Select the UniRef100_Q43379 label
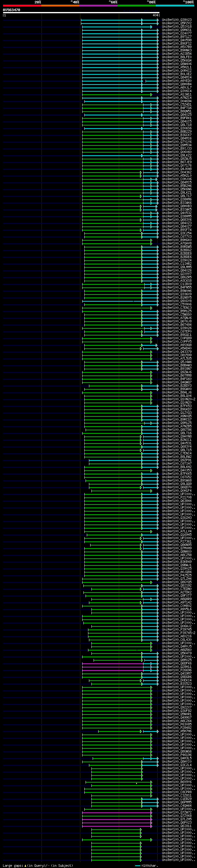Viewport: 197px width, 868px height. (x=177, y=352)
